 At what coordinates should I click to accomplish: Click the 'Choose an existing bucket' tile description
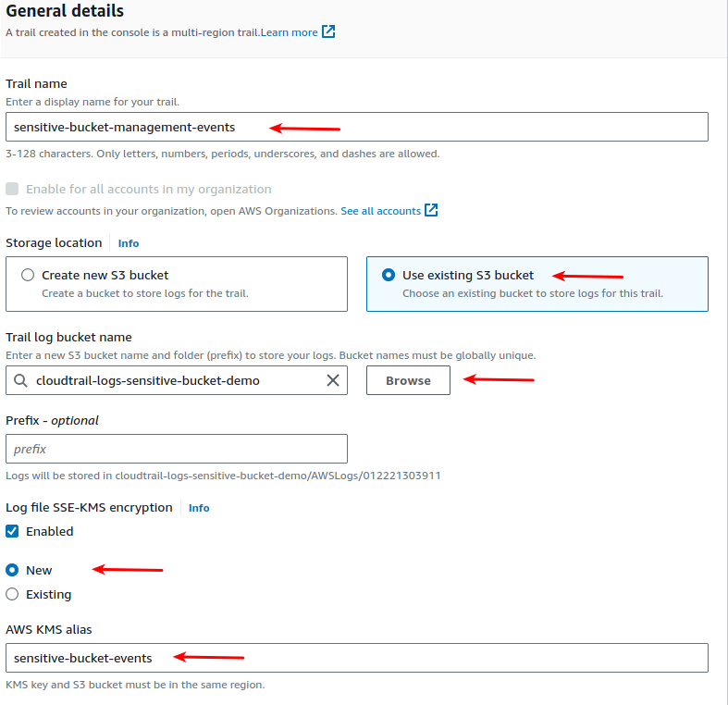pos(533,293)
